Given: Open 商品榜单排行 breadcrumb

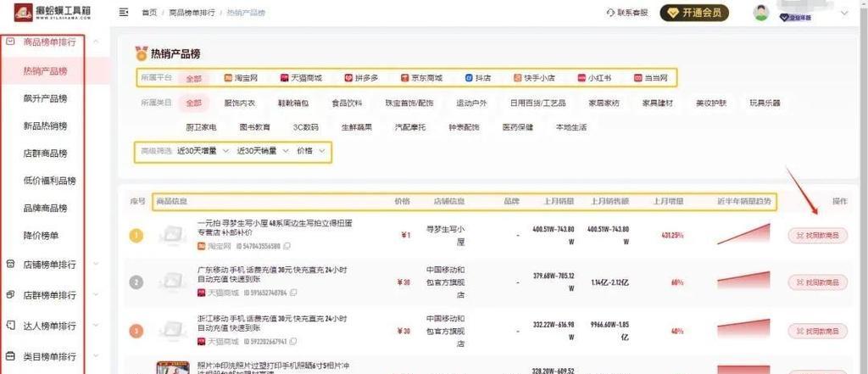Looking at the screenshot, I should click(x=192, y=12).
